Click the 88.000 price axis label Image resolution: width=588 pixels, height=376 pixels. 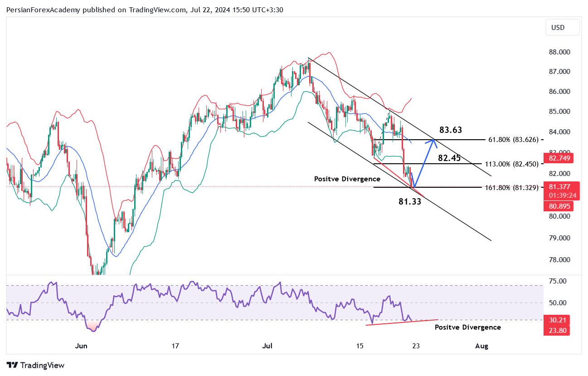559,52
